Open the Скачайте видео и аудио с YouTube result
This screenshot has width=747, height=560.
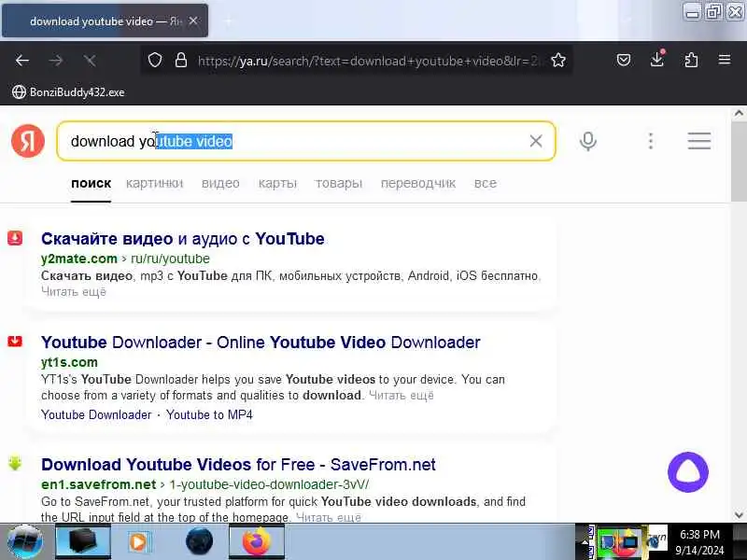(183, 239)
